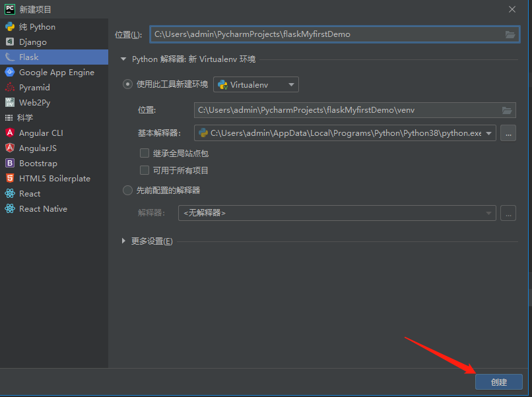Click the Django project icon

click(10, 42)
